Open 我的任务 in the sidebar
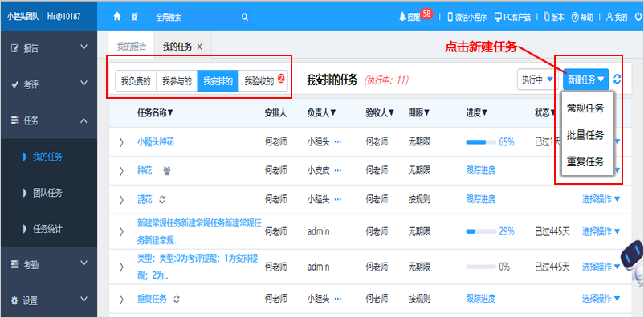 [x=48, y=157]
